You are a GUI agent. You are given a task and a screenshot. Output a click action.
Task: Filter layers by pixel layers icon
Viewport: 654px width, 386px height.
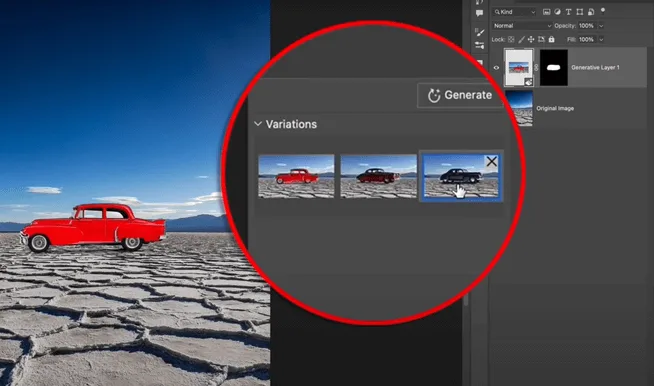tap(546, 12)
